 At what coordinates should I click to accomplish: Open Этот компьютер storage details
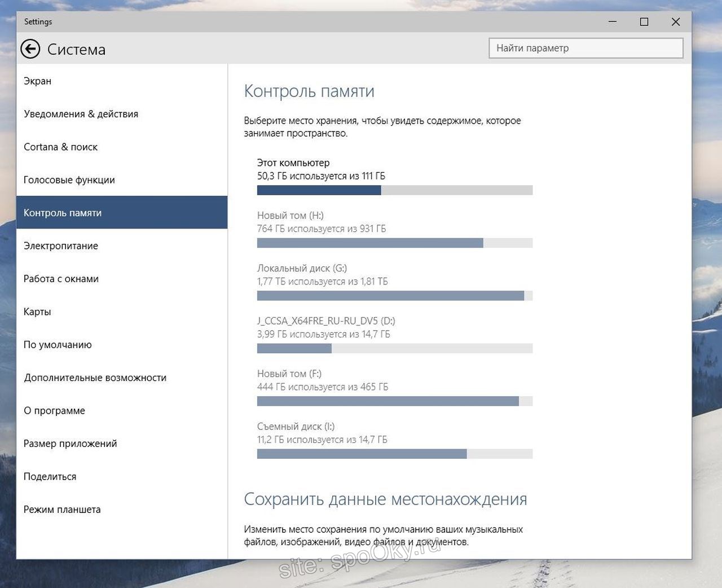pyautogui.click(x=320, y=170)
